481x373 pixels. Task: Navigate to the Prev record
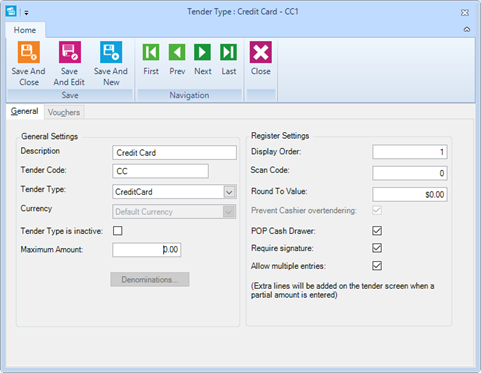pos(177,52)
